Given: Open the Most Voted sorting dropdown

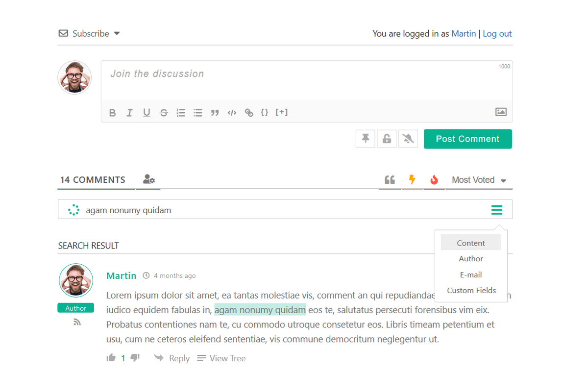Looking at the screenshot, I should [478, 179].
